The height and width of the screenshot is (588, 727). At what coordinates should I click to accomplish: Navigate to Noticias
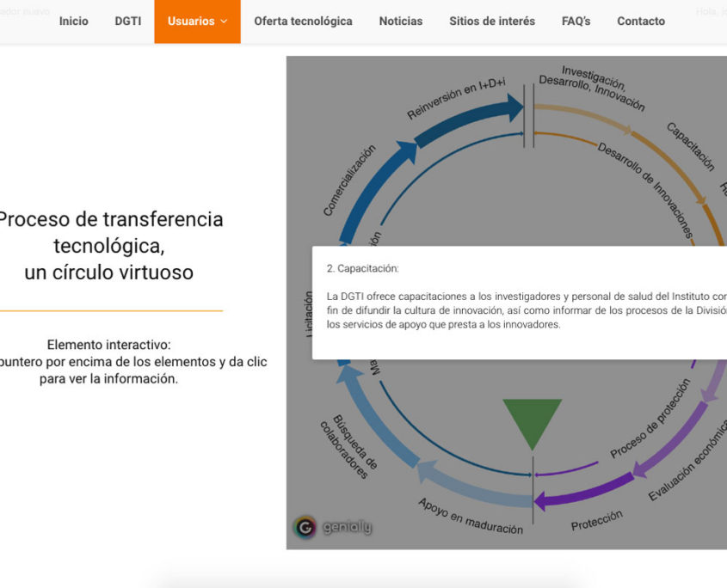(400, 21)
